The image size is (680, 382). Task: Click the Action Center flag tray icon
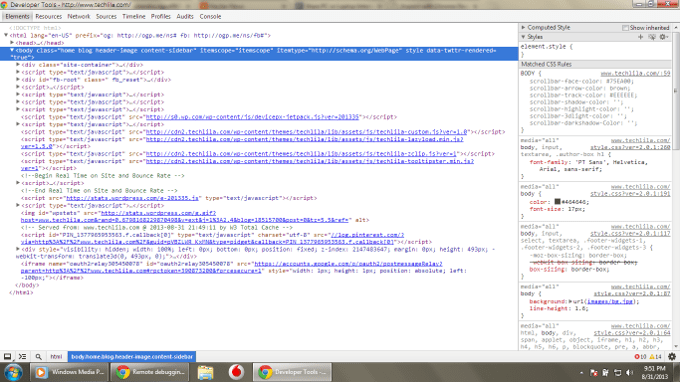point(594,372)
